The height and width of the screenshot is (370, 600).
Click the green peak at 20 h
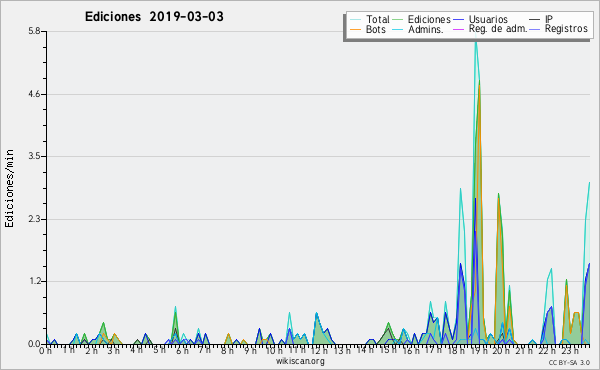click(x=498, y=195)
